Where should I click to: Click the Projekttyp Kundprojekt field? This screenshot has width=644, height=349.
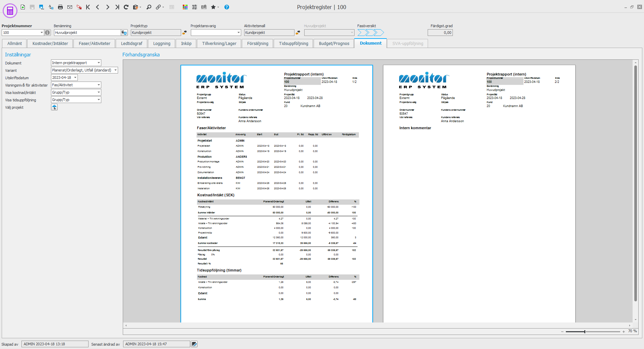(x=156, y=33)
